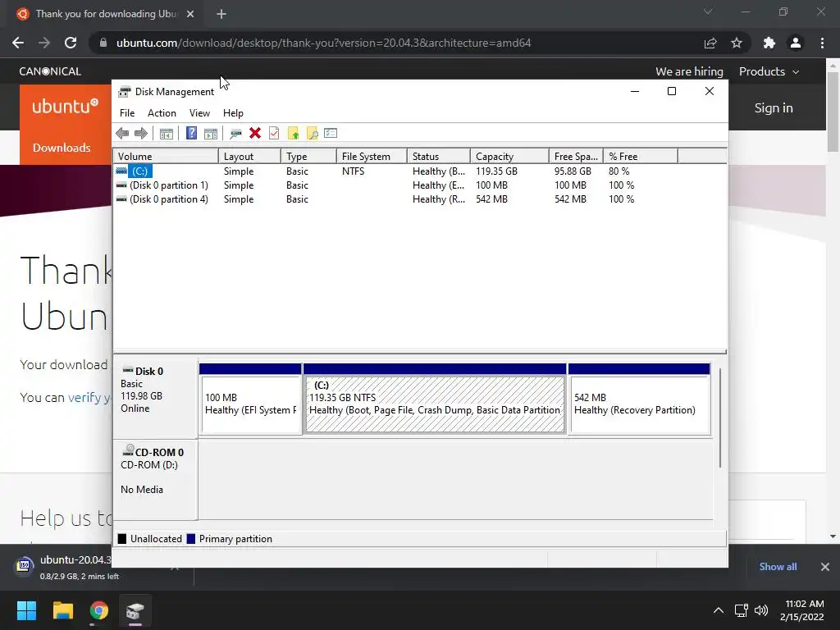
Task: Open the Chrome profile icon
Action: (x=796, y=43)
